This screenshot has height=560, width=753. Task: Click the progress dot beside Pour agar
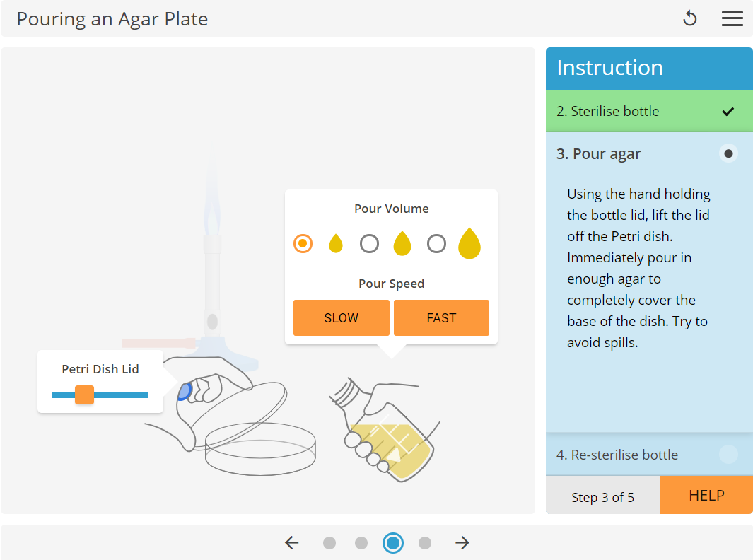click(728, 153)
